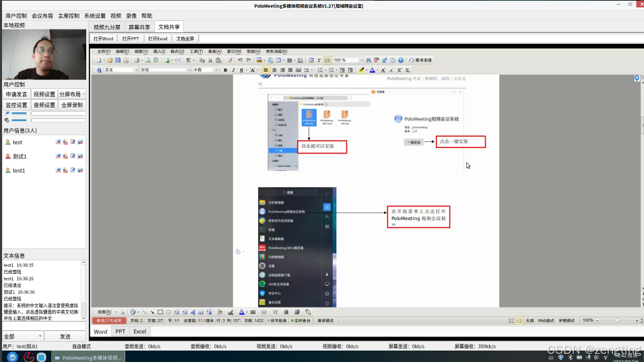Click the 打开Word button
Screen dimensions: 644x362
pos(103,38)
